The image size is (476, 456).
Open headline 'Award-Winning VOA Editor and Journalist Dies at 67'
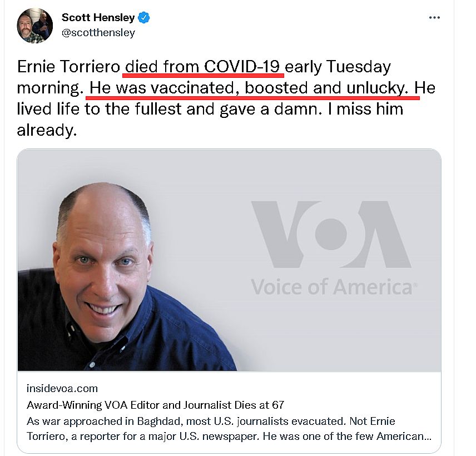pos(156,405)
